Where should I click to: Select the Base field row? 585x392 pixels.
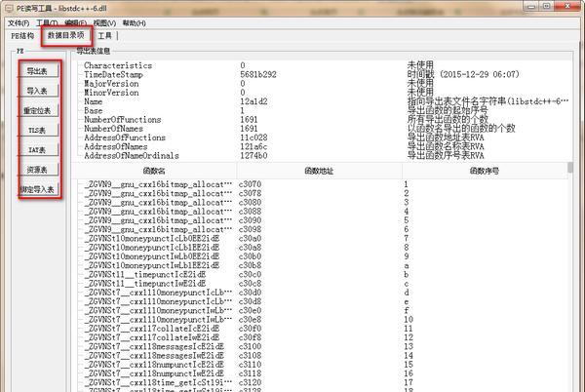click(321, 111)
